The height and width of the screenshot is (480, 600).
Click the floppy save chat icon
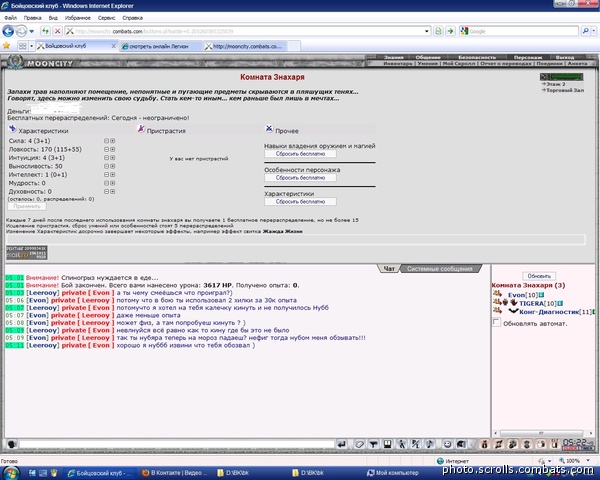click(x=387, y=444)
